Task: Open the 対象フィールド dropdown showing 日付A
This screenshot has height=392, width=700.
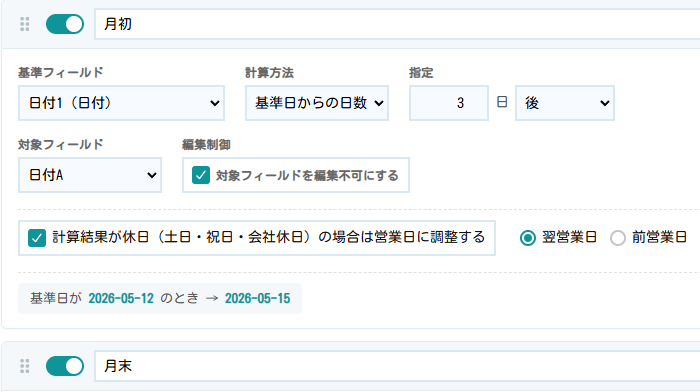Action: [90, 175]
